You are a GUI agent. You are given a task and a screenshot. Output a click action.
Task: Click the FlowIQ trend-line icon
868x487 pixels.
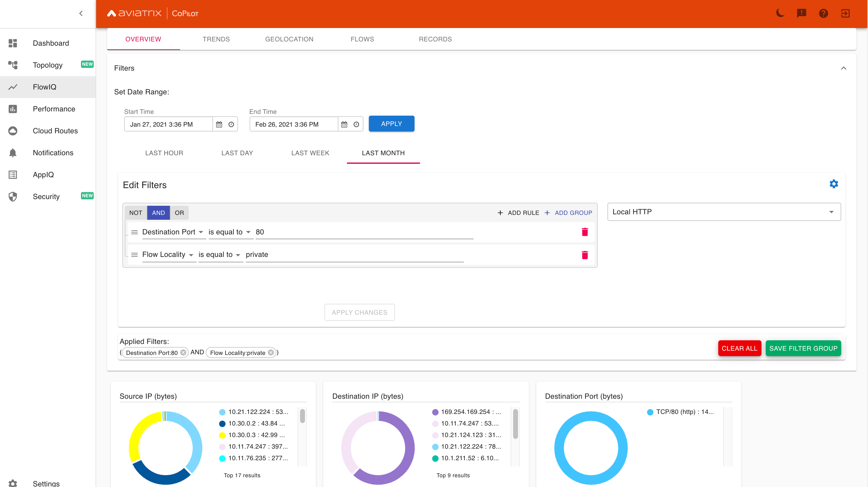point(13,87)
